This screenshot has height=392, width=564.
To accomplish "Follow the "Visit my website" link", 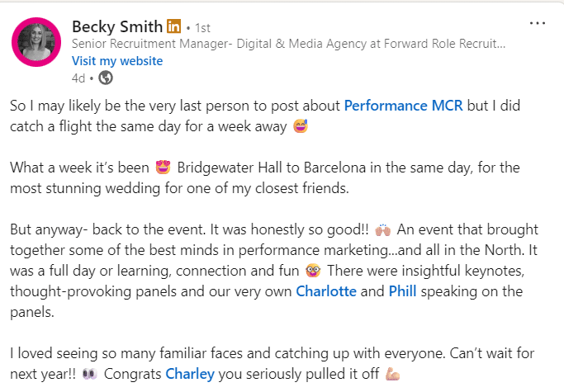I will (117, 61).
